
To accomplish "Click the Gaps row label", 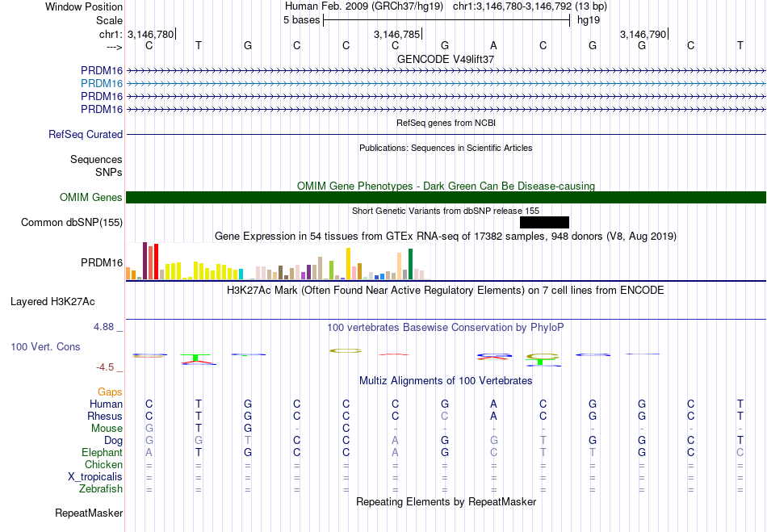I will pyautogui.click(x=110, y=392).
